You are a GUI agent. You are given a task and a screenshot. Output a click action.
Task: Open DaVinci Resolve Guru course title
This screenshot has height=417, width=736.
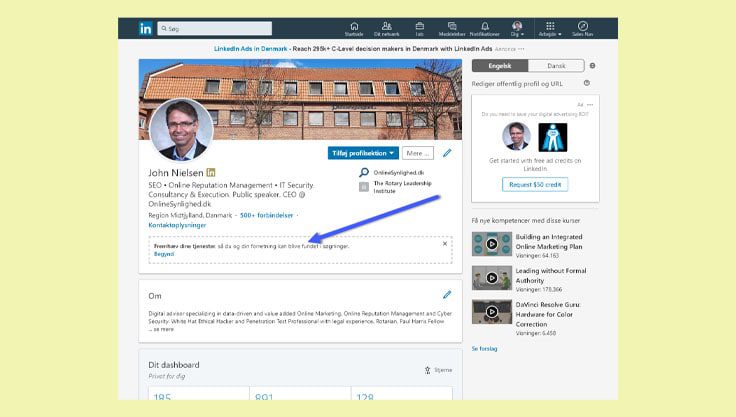[x=548, y=314]
